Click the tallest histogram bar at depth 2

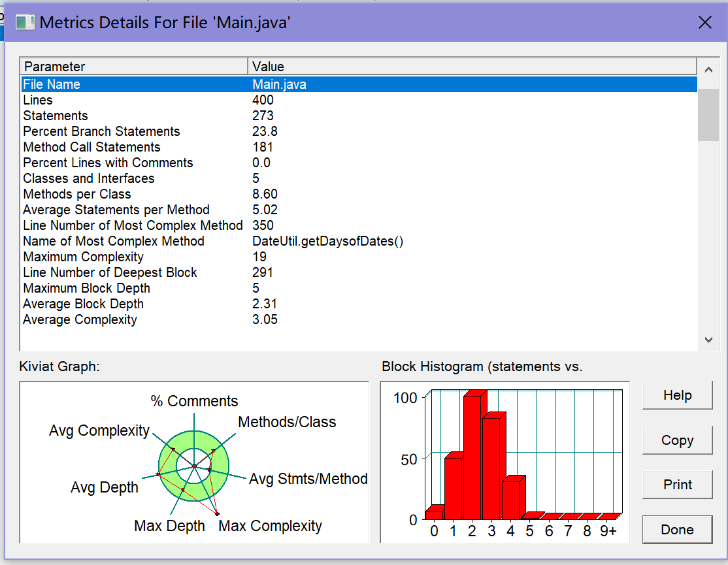pyautogui.click(x=472, y=457)
